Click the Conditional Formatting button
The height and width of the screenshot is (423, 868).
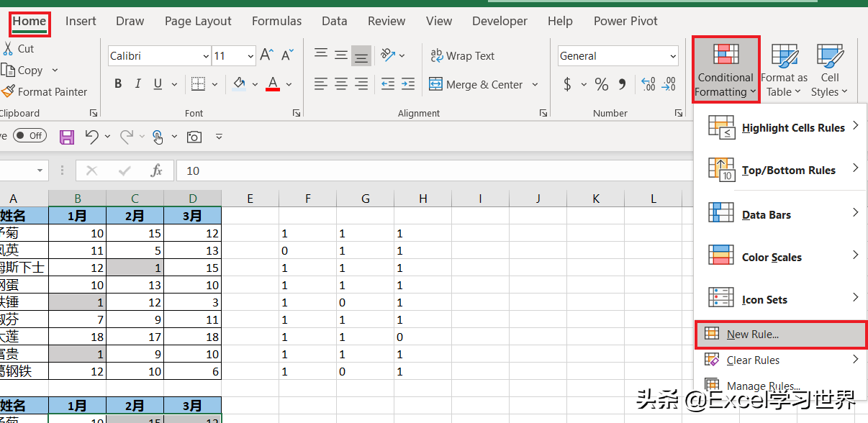(x=725, y=69)
